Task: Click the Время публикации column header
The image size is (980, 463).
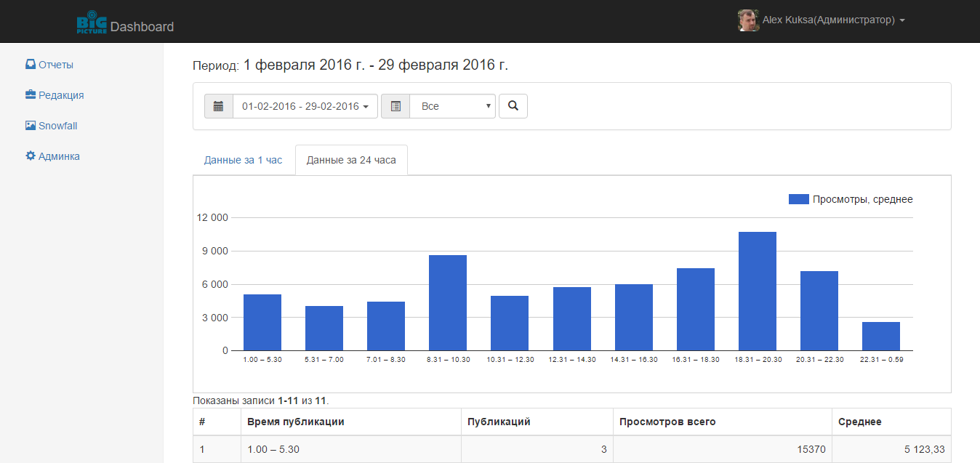Action: pos(351,422)
